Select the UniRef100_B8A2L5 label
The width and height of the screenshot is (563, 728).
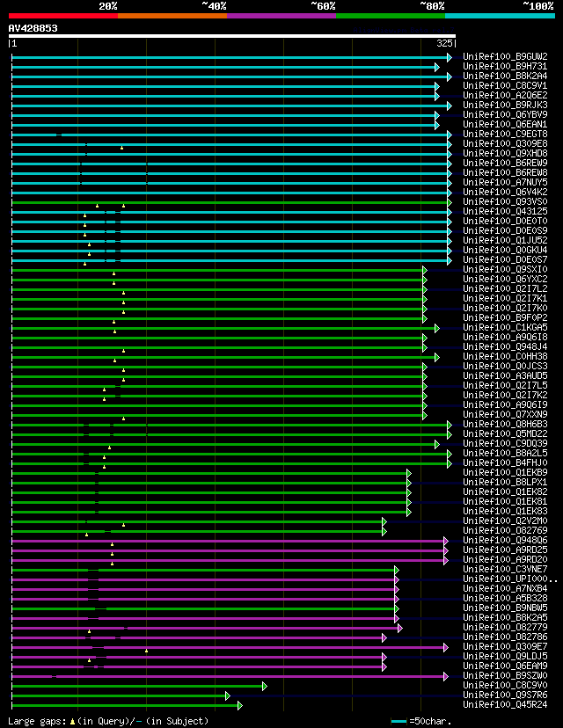[506, 453]
